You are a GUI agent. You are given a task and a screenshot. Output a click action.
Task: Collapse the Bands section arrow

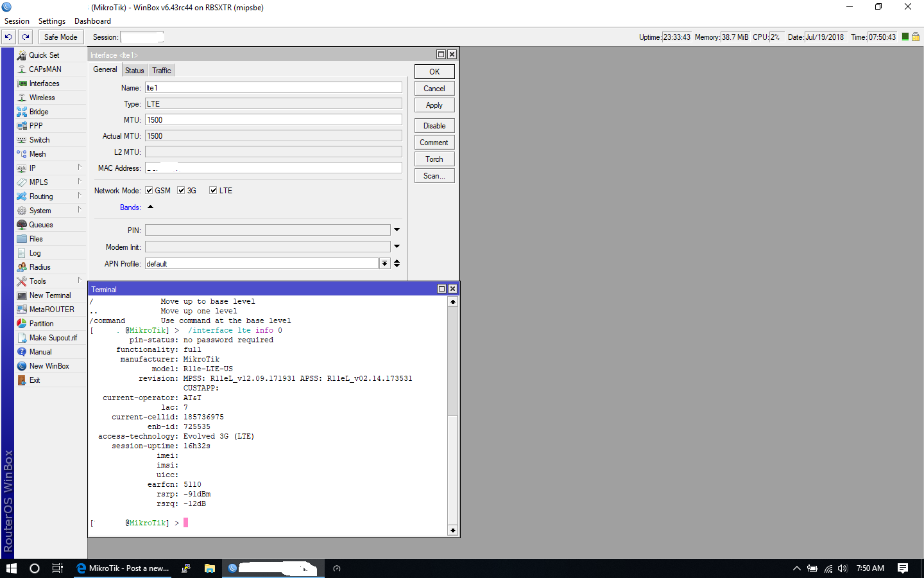tap(151, 207)
